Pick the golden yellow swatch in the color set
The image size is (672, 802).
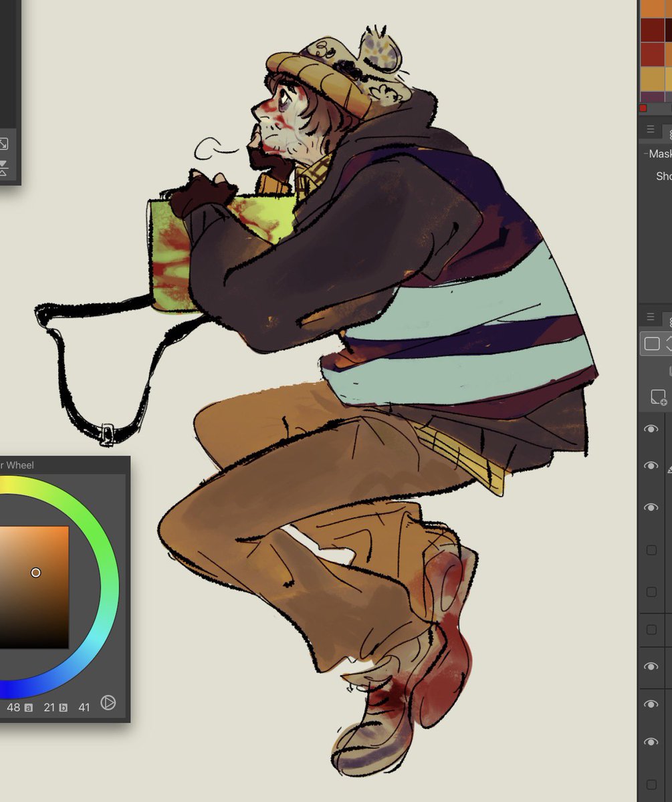coord(652,78)
